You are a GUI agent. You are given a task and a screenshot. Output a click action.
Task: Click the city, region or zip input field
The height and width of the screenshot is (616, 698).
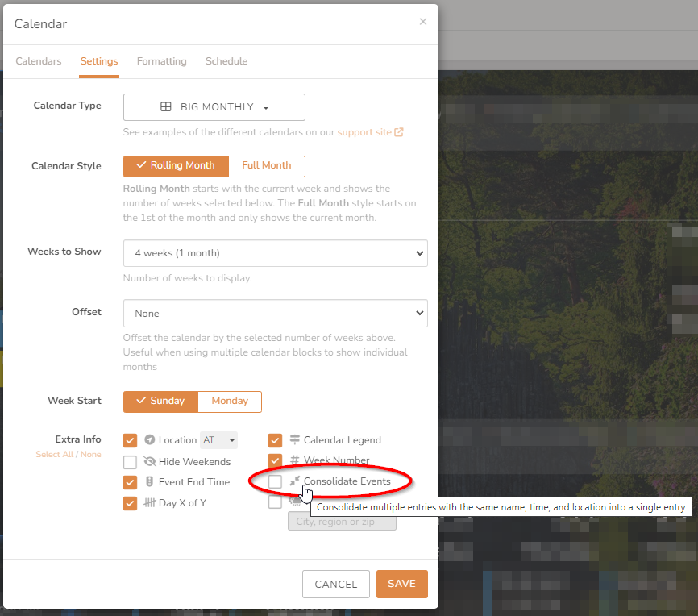click(x=342, y=521)
